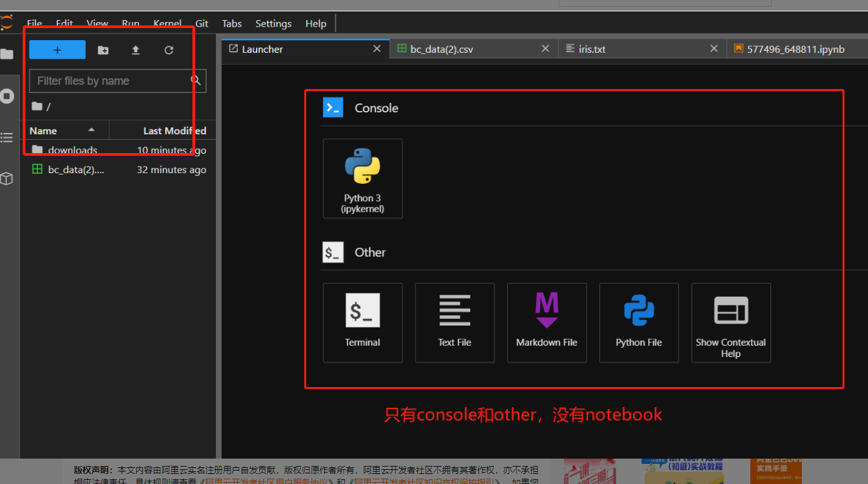Image resolution: width=868 pixels, height=484 pixels.
Task: Go to root folder breadcrumb icon
Action: point(37,106)
